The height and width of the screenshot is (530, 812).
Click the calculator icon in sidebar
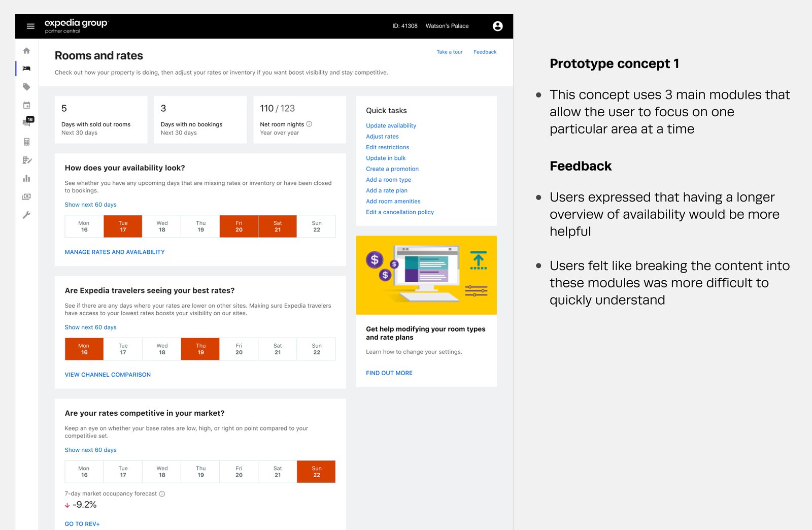tap(26, 142)
